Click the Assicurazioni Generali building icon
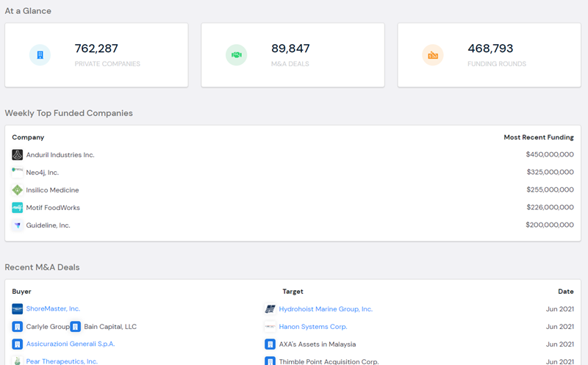This screenshot has width=588, height=365. tap(17, 344)
